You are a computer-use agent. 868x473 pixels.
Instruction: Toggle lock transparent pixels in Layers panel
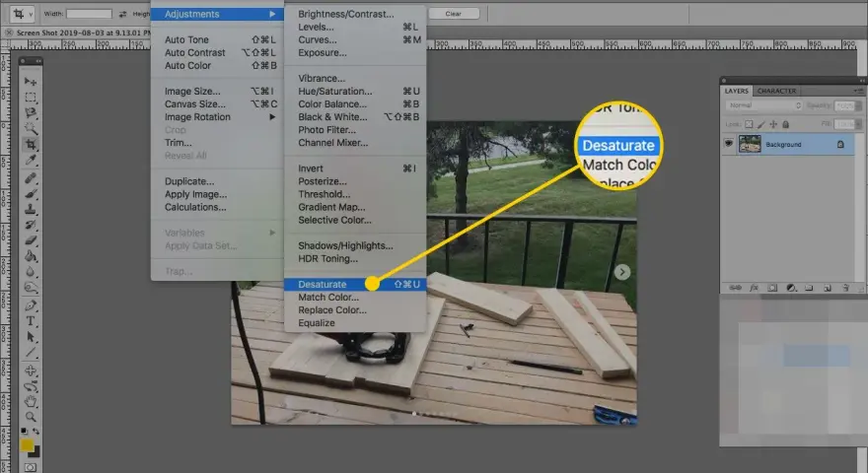(x=749, y=124)
